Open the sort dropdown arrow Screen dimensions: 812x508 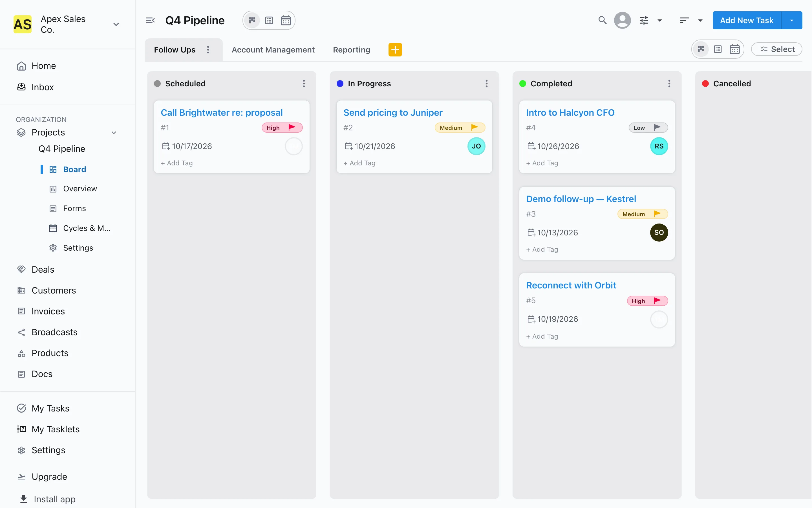(700, 21)
